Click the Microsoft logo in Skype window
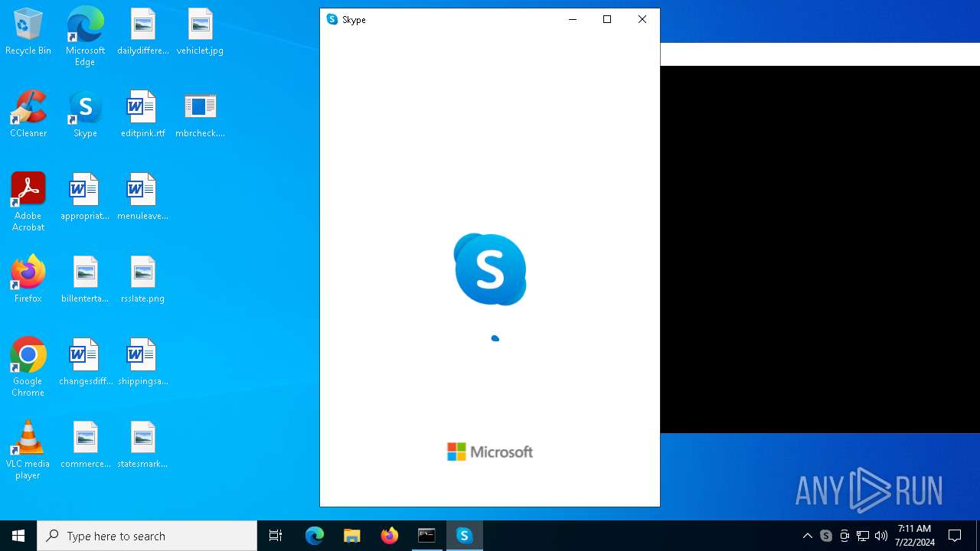 (490, 452)
